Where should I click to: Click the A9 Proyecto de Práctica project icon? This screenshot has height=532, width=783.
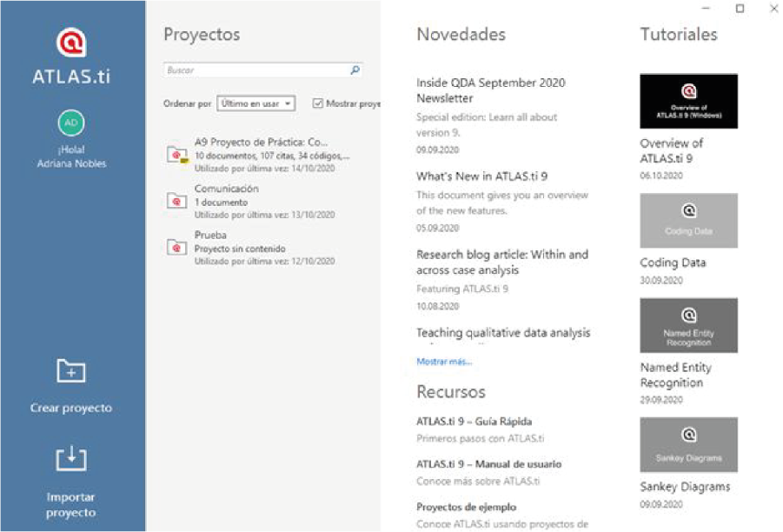click(x=176, y=155)
